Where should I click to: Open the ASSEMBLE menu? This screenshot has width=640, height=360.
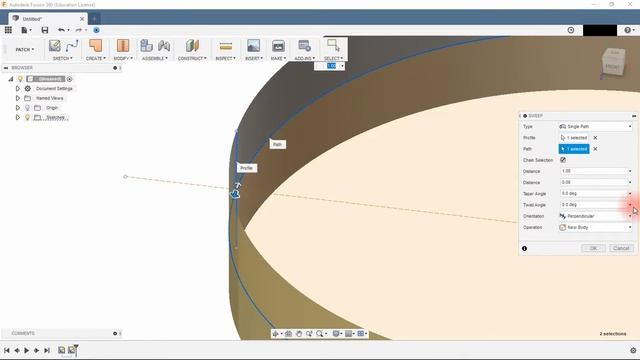(154, 58)
